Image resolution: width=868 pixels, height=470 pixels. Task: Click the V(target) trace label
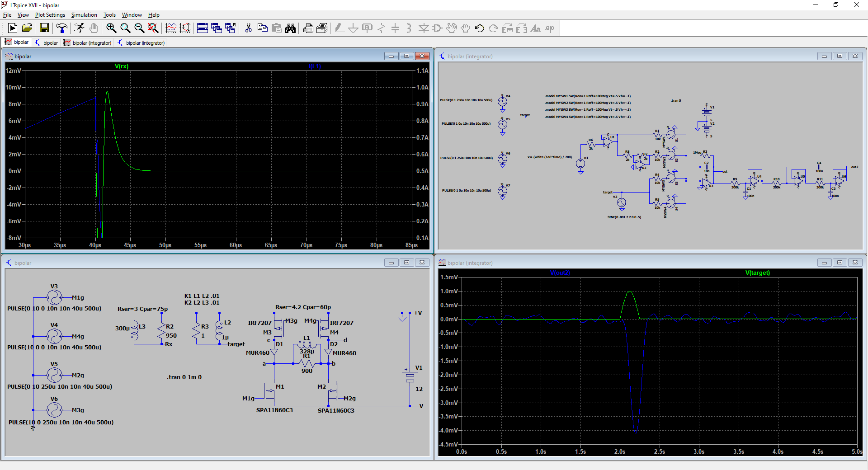pos(757,273)
